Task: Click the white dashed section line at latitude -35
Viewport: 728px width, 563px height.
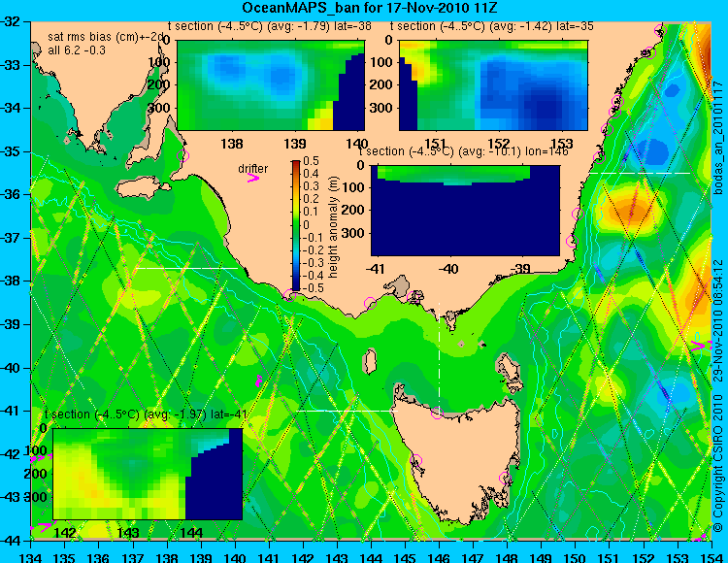Action: (640, 173)
